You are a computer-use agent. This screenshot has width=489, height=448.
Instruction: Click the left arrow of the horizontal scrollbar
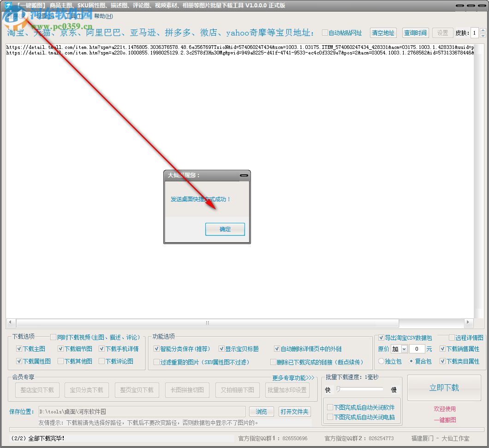(11, 322)
